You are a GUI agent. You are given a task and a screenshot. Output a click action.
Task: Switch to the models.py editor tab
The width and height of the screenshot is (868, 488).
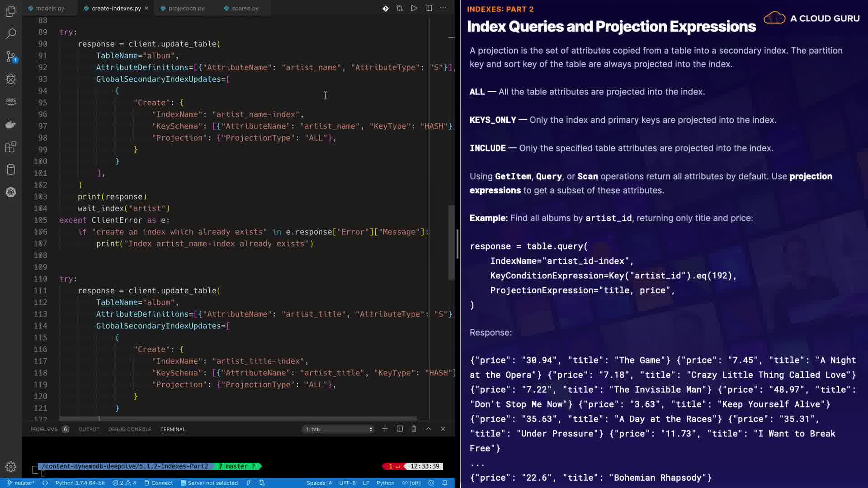tap(50, 8)
